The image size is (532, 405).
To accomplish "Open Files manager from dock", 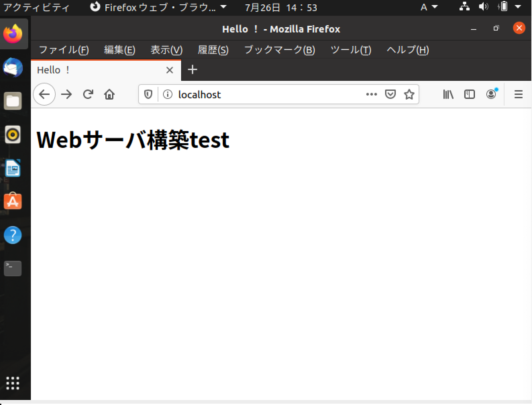I will coord(13,101).
